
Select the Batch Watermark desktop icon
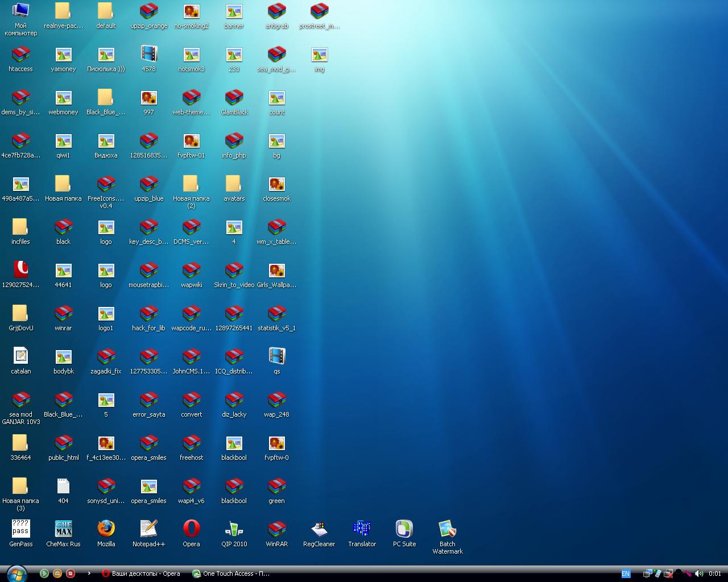pos(447,529)
